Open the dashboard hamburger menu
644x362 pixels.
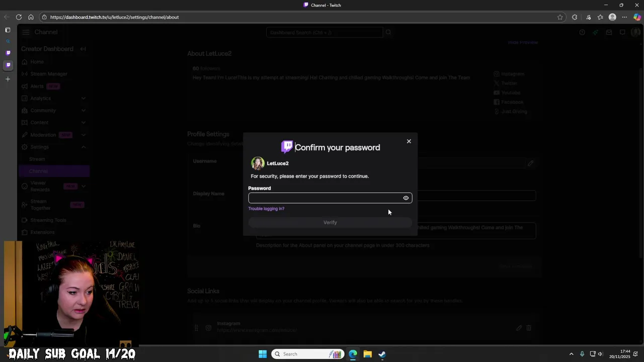(x=26, y=32)
